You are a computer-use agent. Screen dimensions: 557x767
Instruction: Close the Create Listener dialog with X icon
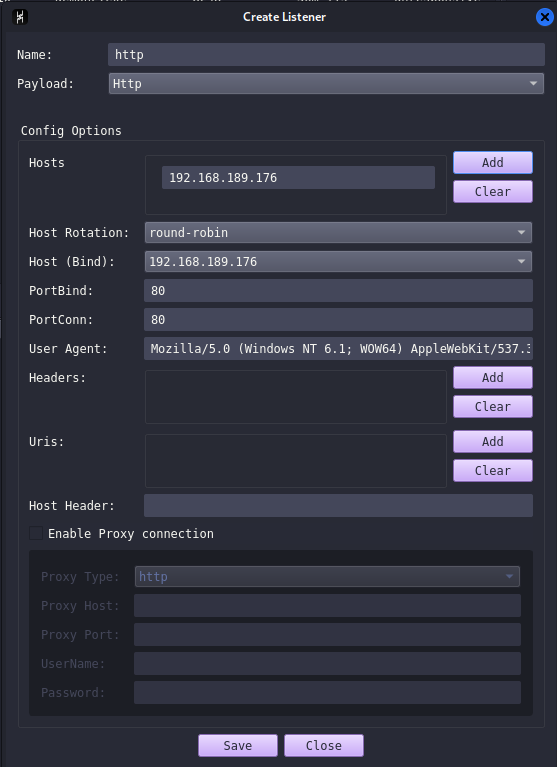point(544,17)
